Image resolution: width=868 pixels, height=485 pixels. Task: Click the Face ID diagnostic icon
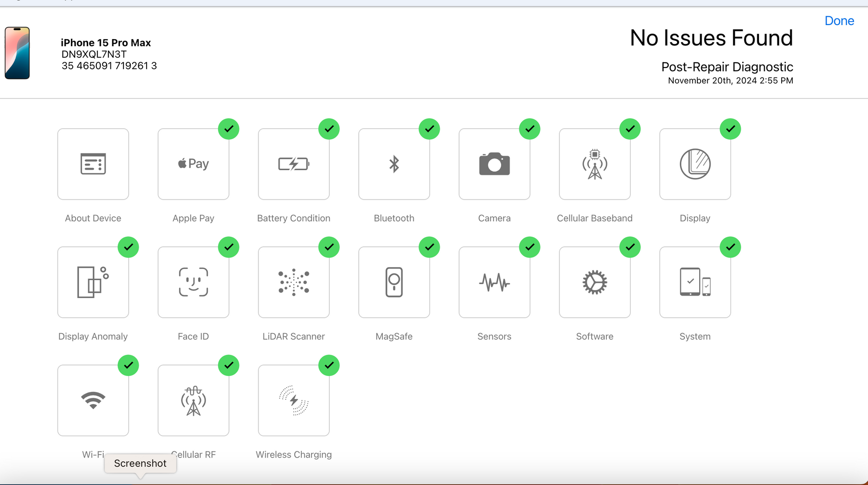193,282
